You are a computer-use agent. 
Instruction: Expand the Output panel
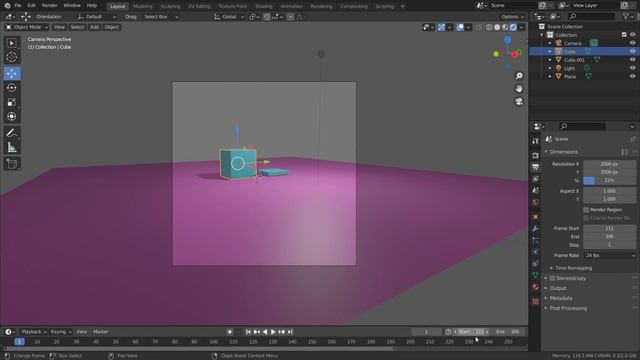click(x=558, y=288)
